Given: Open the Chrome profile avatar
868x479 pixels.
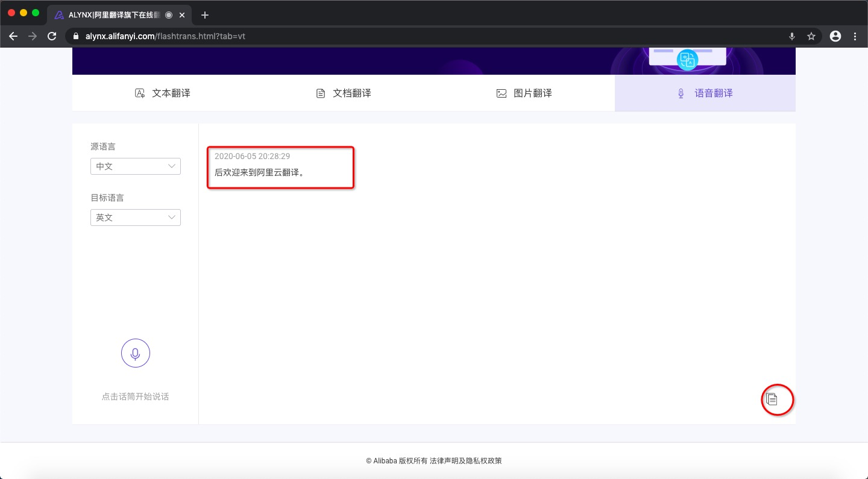Looking at the screenshot, I should (x=835, y=36).
